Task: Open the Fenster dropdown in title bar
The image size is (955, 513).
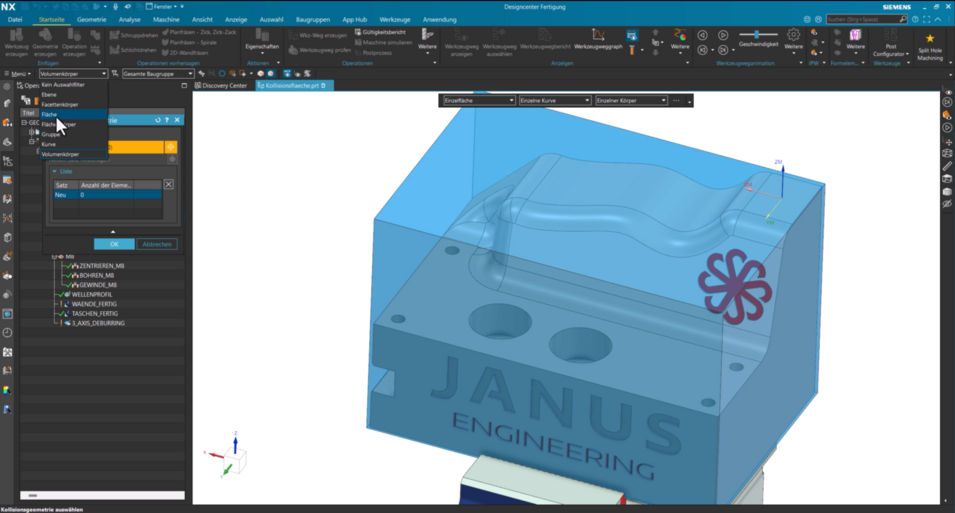Action: pyautogui.click(x=164, y=7)
